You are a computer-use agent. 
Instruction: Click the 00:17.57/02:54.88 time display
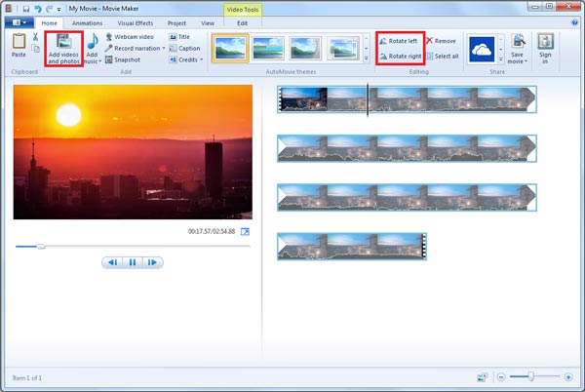click(x=212, y=232)
